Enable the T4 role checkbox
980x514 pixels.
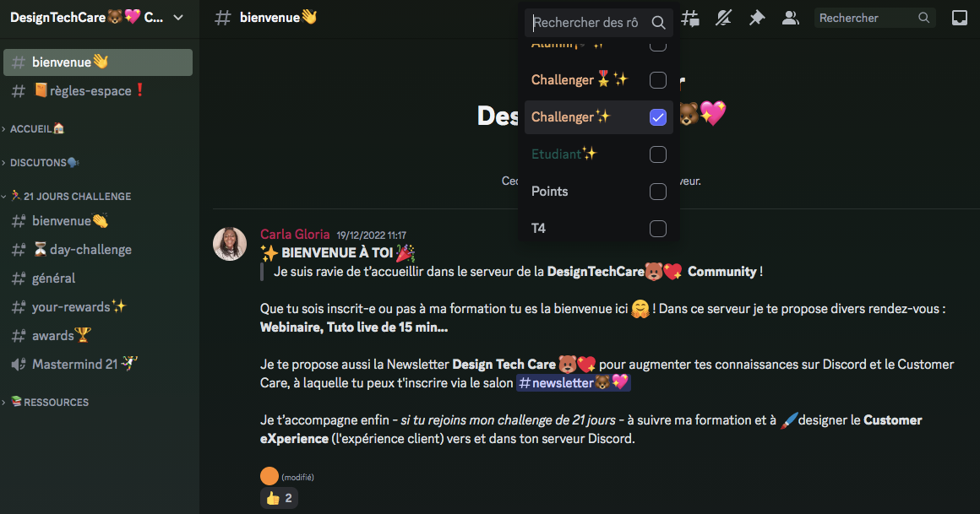pos(657,229)
